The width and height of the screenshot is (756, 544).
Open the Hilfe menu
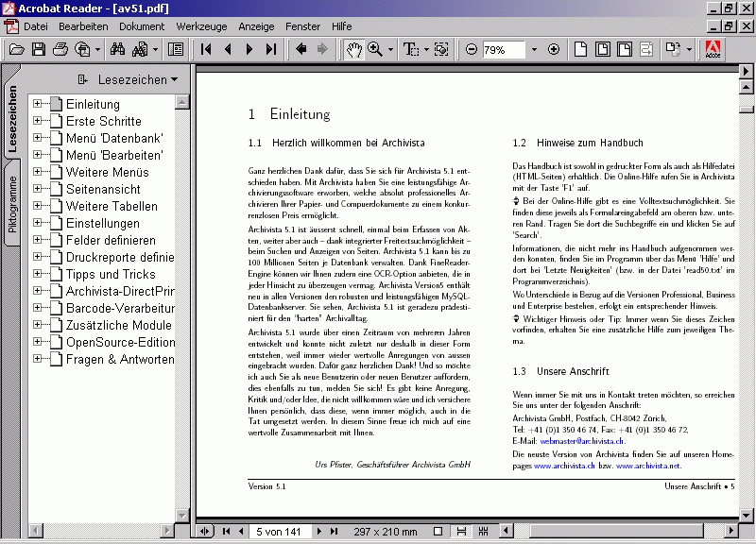341,26
